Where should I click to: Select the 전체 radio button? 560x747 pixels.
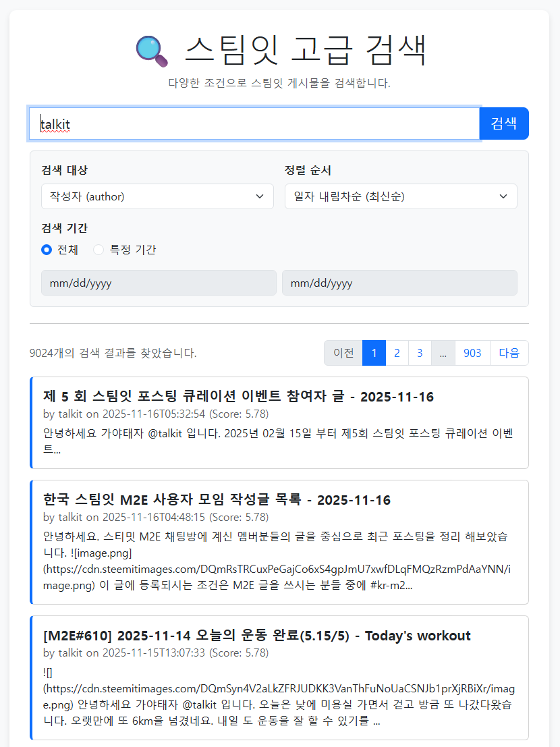46,250
